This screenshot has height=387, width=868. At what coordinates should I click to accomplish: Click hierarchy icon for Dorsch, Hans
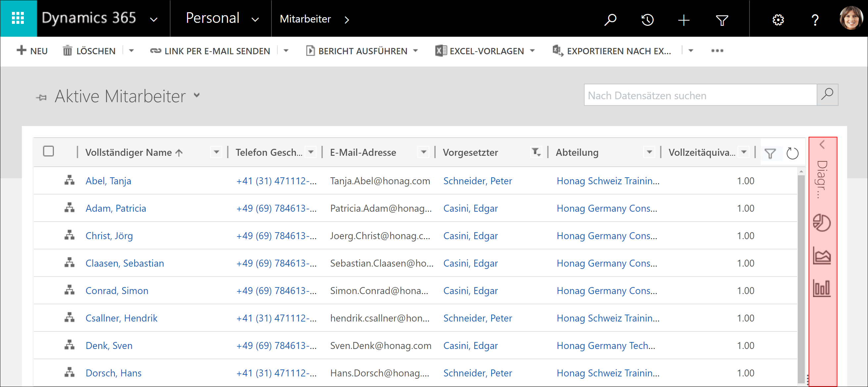tap(70, 372)
